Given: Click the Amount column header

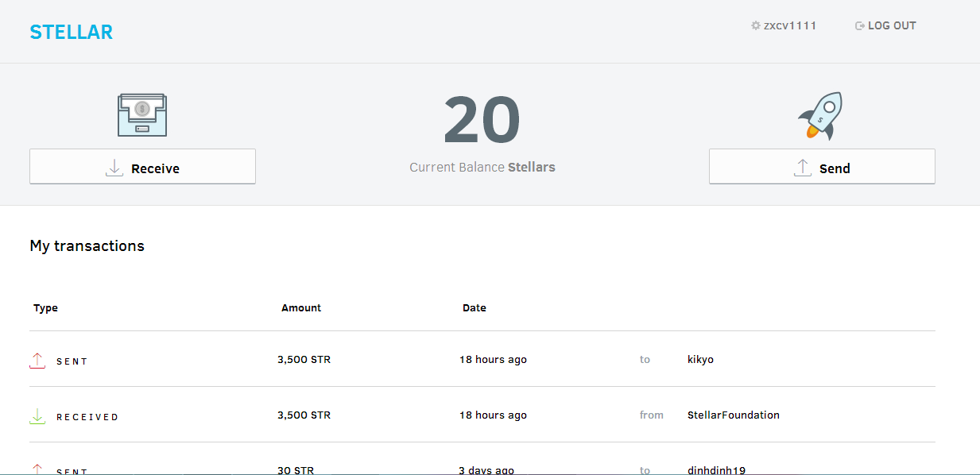Looking at the screenshot, I should [x=301, y=308].
